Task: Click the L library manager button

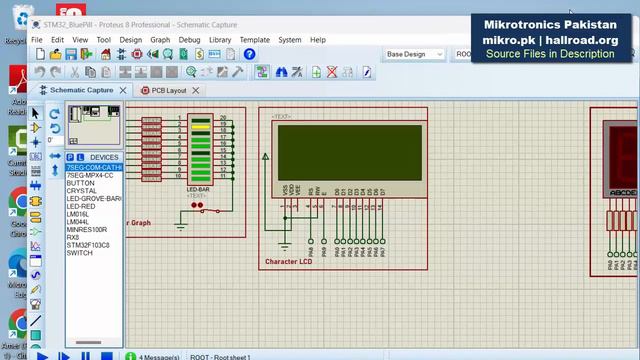Action: point(80,157)
